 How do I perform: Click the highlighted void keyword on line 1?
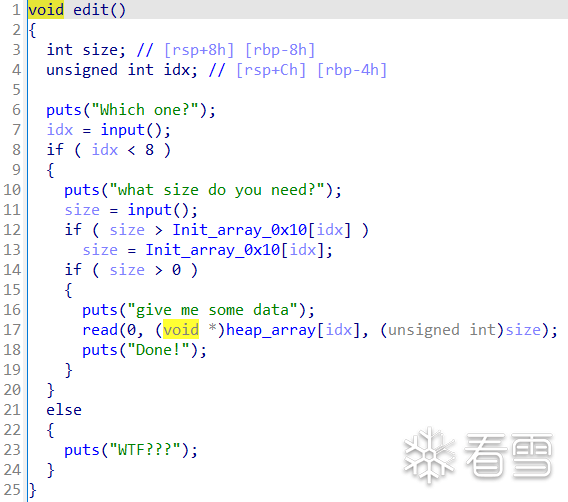[x=46, y=9]
